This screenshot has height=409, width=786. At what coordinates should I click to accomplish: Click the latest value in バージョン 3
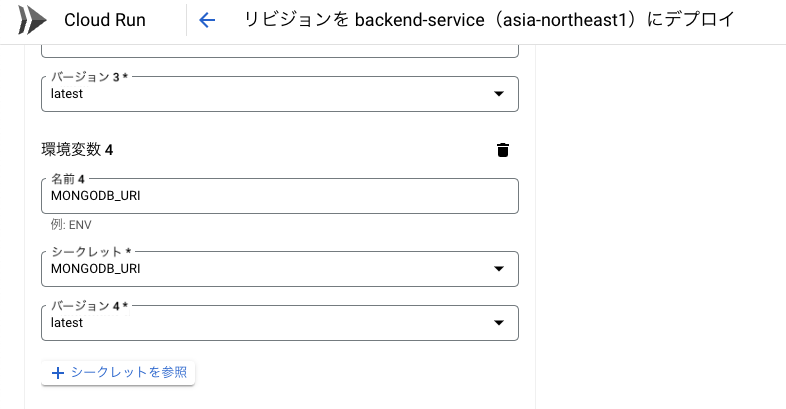click(67, 94)
